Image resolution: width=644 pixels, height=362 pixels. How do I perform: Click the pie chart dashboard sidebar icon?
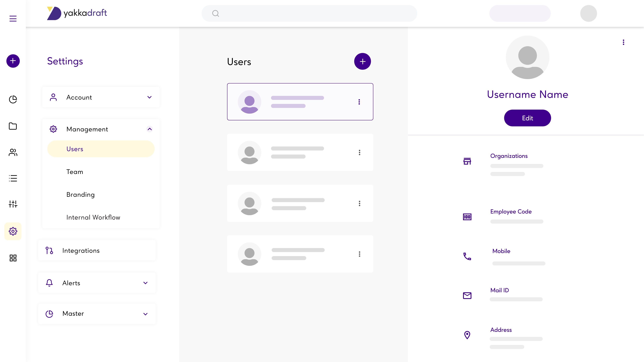[x=13, y=99]
